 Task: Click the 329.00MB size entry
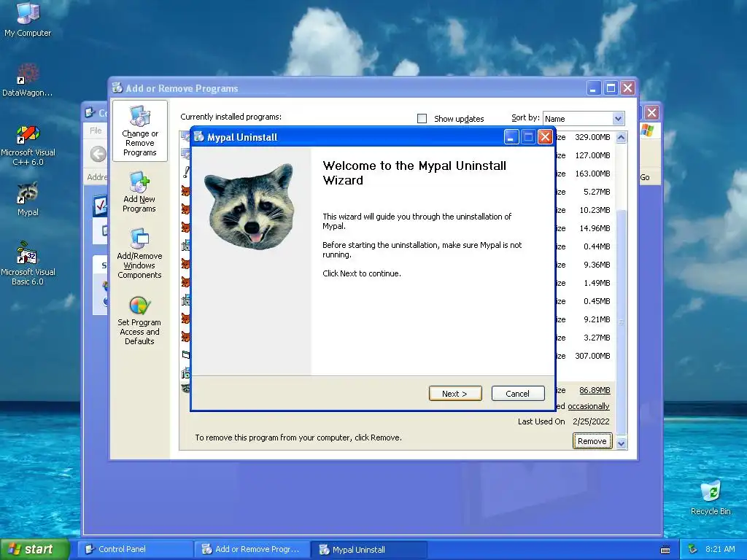[592, 137]
